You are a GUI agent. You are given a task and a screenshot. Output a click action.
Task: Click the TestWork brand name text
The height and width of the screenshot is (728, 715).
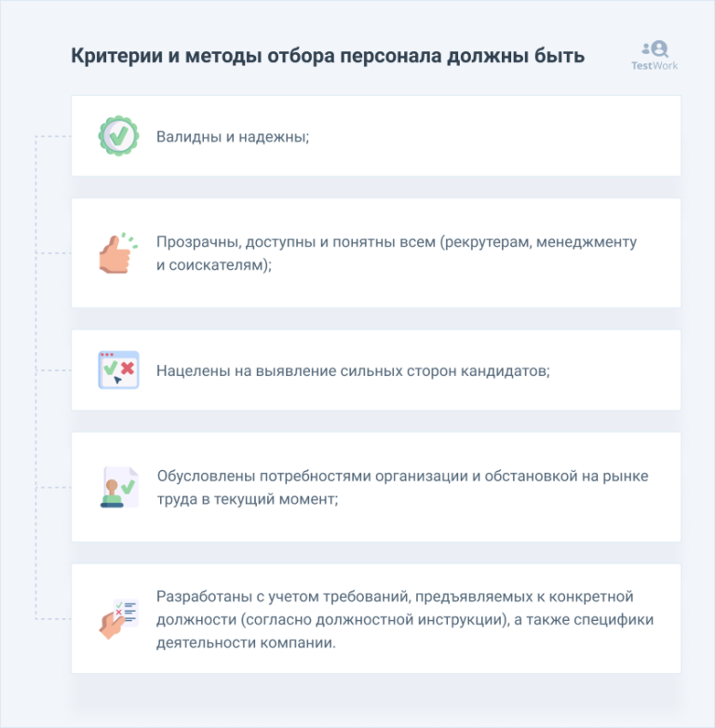(x=654, y=66)
